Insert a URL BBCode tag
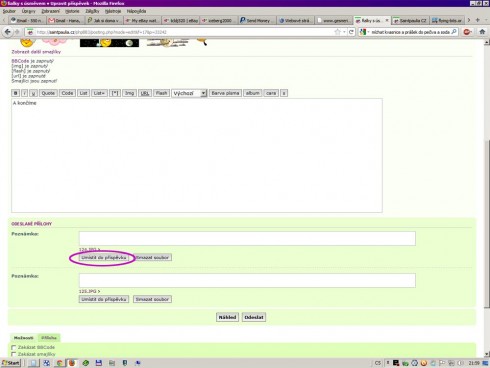This screenshot has width=490, height=368. coord(145,93)
